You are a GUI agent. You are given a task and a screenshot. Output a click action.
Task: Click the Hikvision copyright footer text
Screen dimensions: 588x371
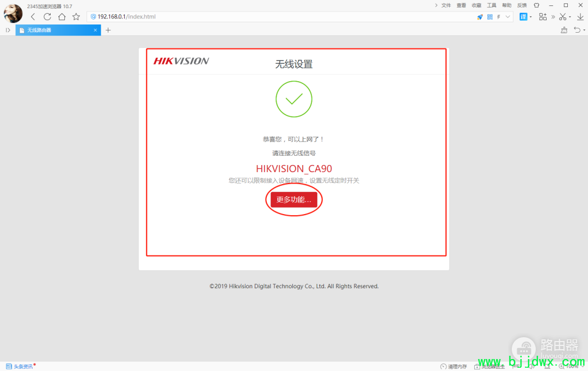(294, 286)
